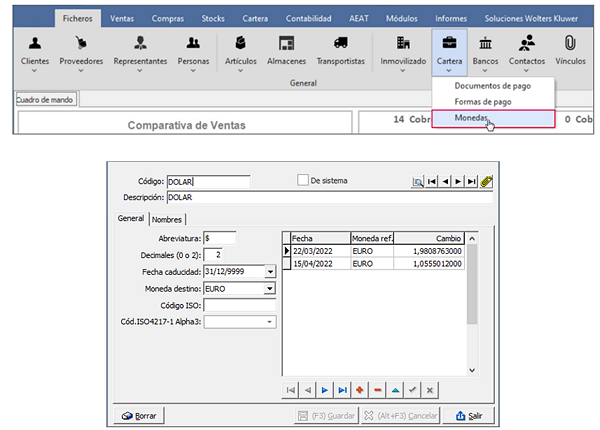The height and width of the screenshot is (430, 600).
Task: Click the Bancos building icon
Action: 485,43
